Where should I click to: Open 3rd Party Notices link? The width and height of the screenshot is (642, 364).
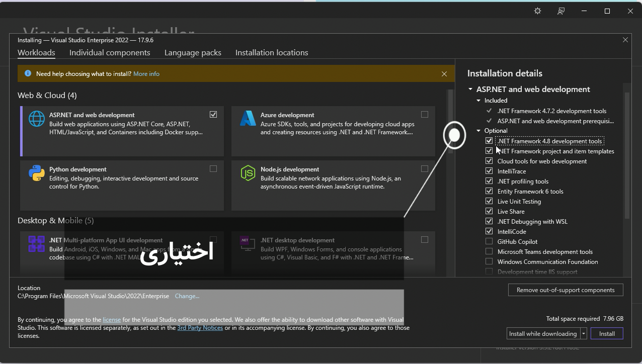pos(200,328)
